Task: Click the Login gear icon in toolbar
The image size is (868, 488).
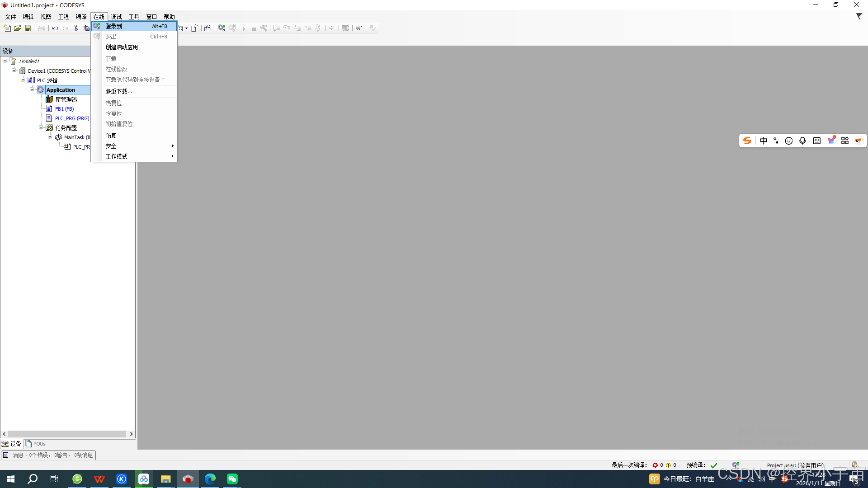Action: coord(222,28)
